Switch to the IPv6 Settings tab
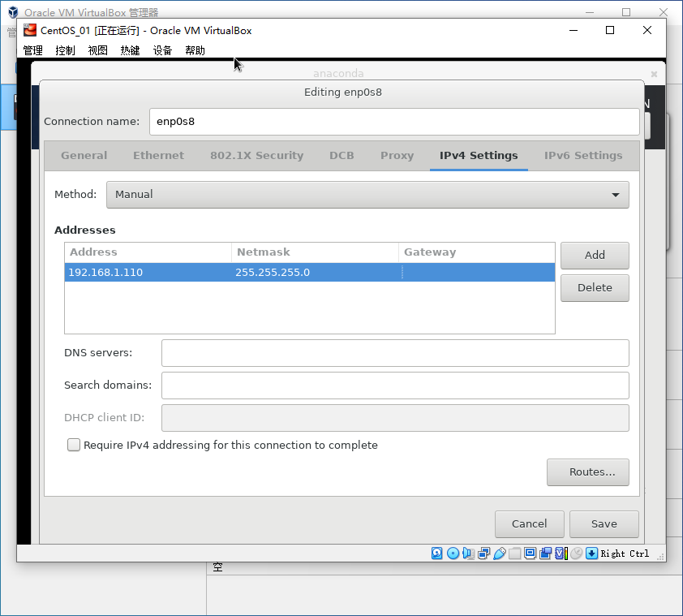Screen dimensions: 683x616 (582, 156)
